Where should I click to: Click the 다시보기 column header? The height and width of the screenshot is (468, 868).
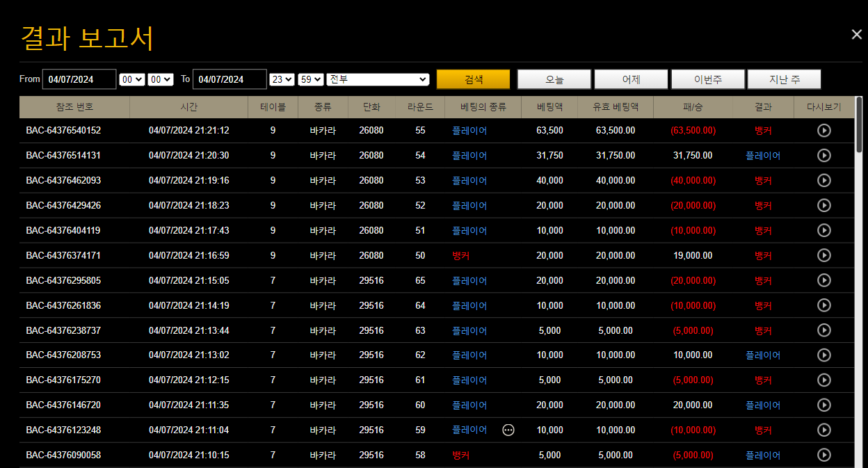(x=824, y=107)
